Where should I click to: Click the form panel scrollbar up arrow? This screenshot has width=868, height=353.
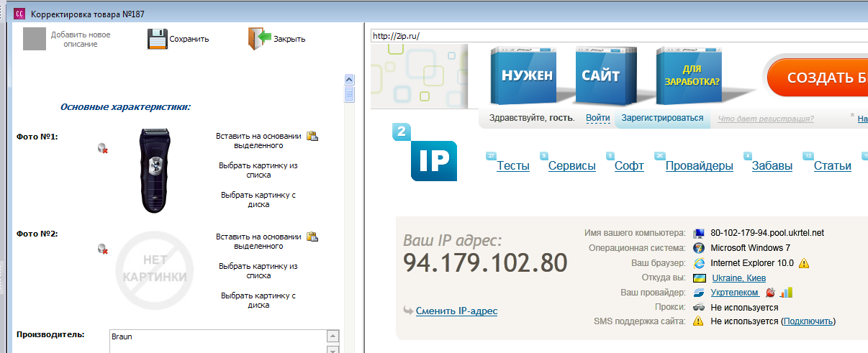[x=350, y=80]
